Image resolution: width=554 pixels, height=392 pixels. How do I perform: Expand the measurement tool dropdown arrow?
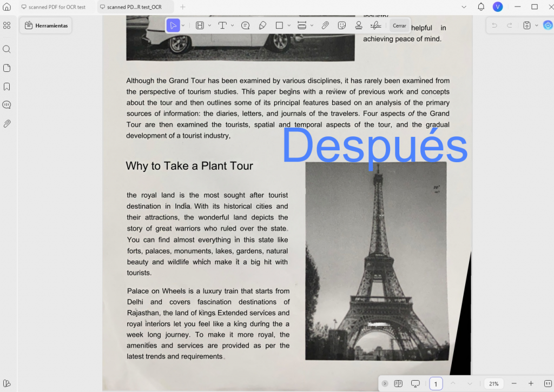pyautogui.click(x=312, y=25)
